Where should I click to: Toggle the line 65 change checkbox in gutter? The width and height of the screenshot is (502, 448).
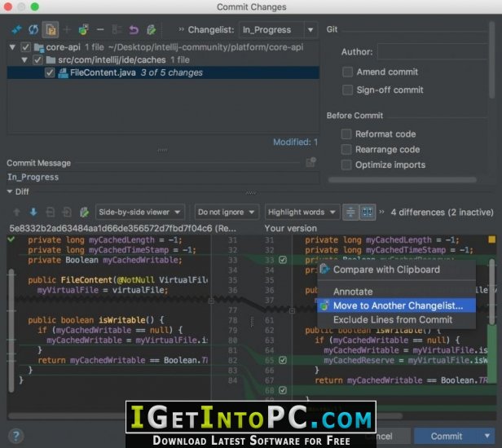point(283,360)
